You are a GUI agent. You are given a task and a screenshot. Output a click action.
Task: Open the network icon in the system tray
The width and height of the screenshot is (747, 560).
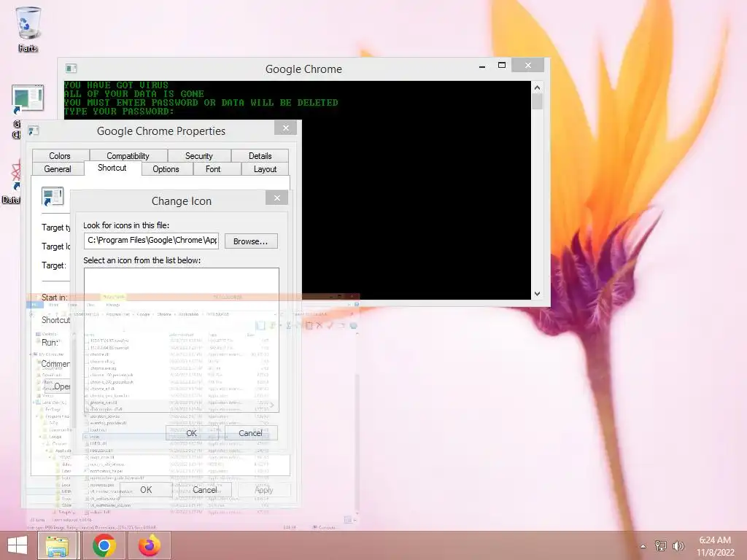[660, 545]
